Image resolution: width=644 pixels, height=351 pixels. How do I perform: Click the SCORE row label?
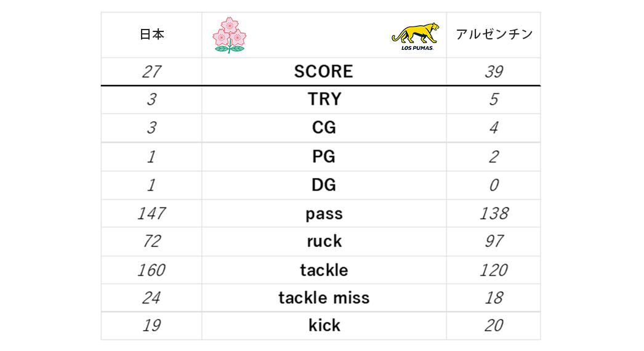pyautogui.click(x=324, y=71)
